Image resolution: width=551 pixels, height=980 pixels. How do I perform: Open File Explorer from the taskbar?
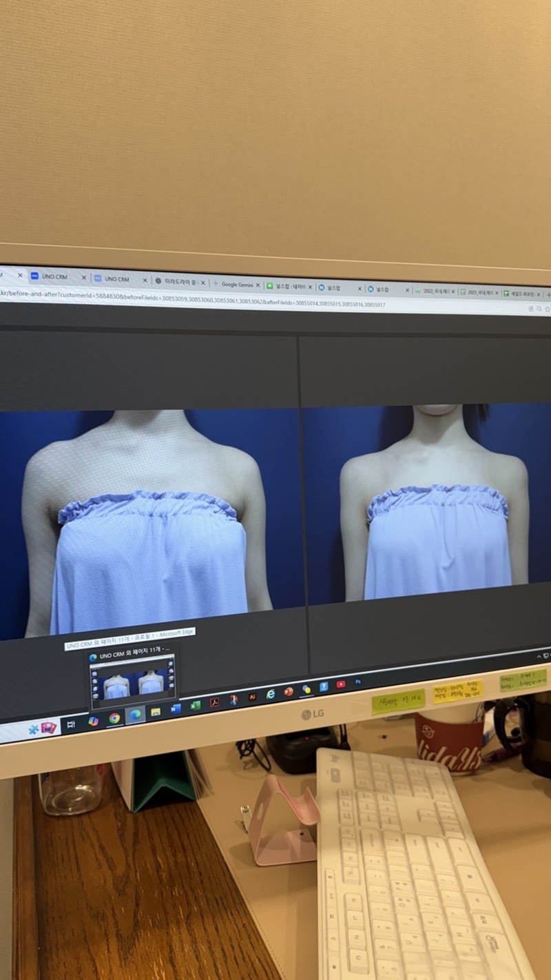tap(154, 712)
